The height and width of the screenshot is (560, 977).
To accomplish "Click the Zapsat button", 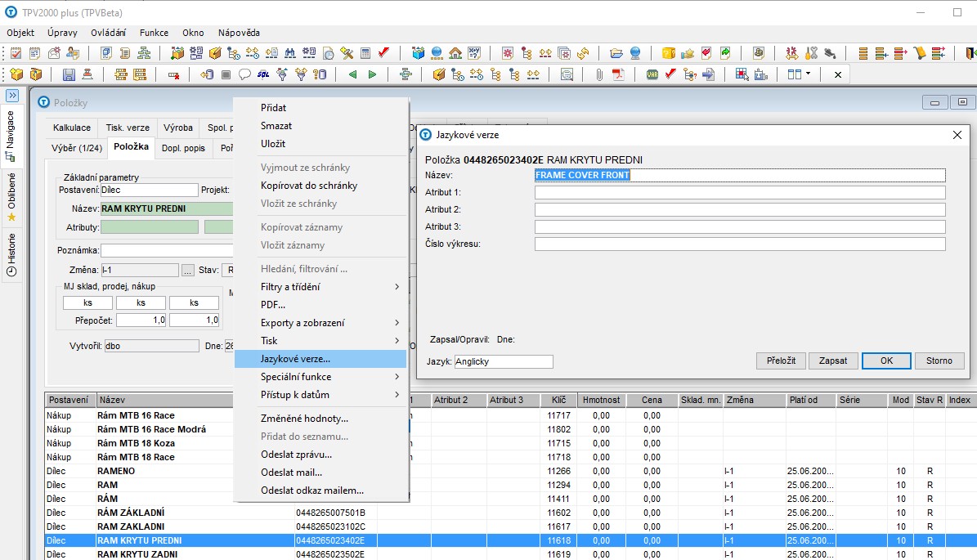I will coord(833,361).
